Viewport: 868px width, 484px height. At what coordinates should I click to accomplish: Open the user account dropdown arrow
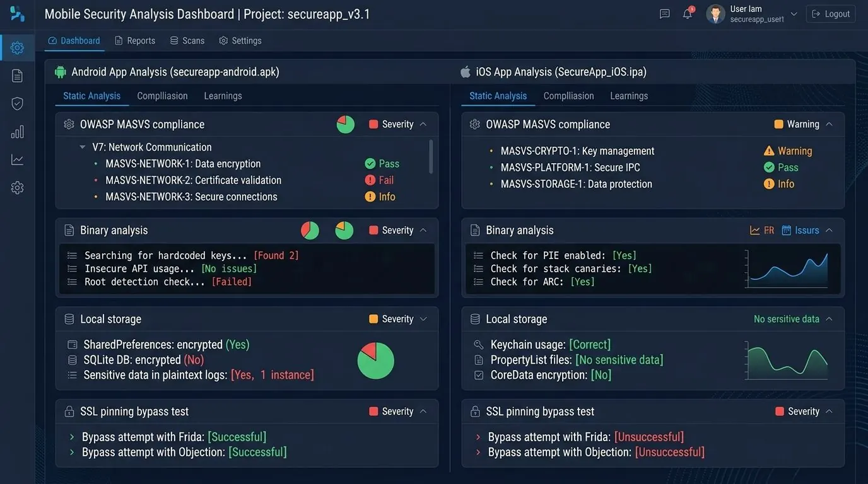(x=794, y=14)
